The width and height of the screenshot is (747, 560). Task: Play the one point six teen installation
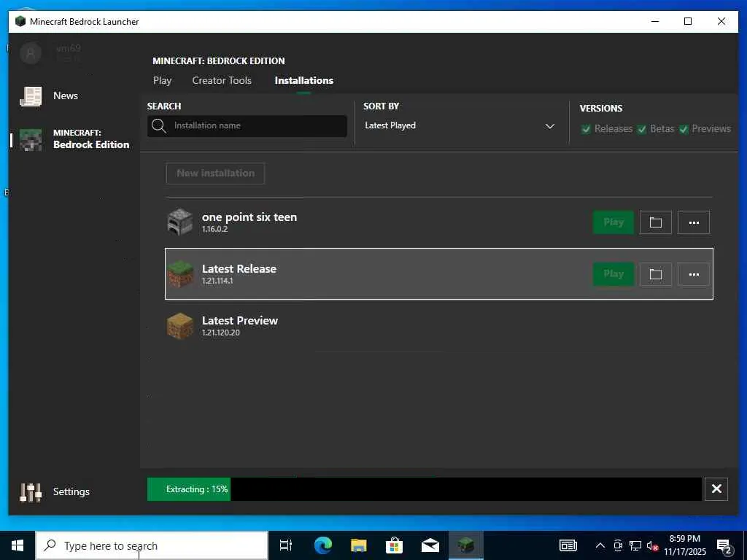click(x=613, y=222)
